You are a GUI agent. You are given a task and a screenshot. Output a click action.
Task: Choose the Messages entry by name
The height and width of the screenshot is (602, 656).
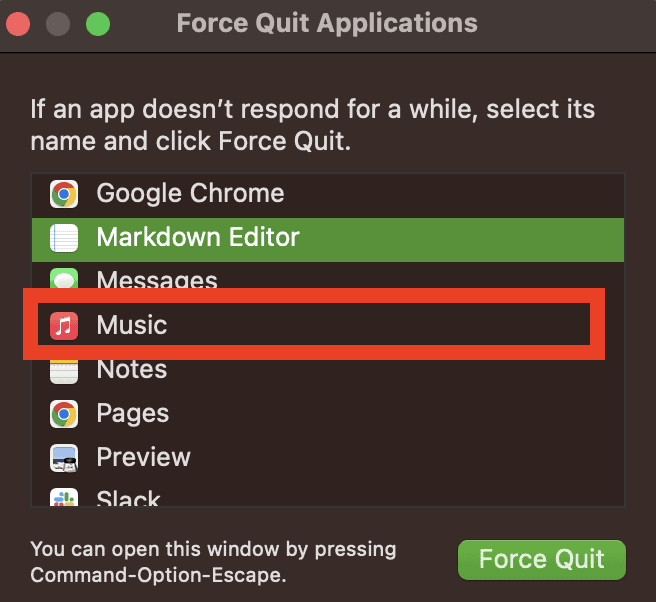click(157, 281)
